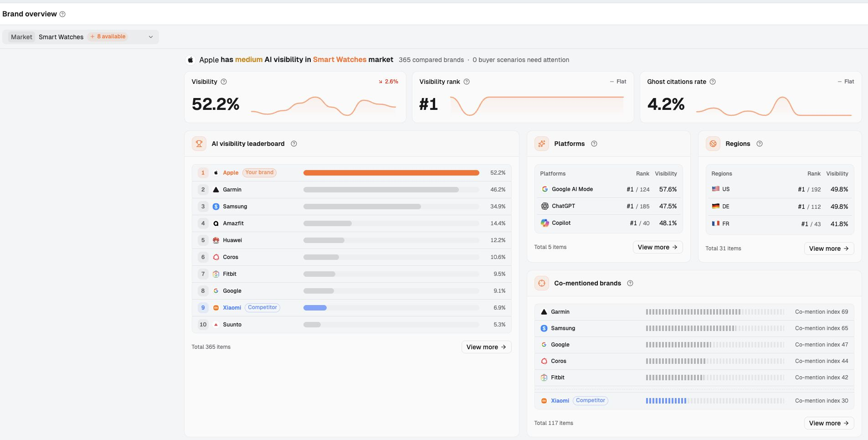Click the Google AI Mode platform row
The image size is (868, 440).
[x=608, y=189]
